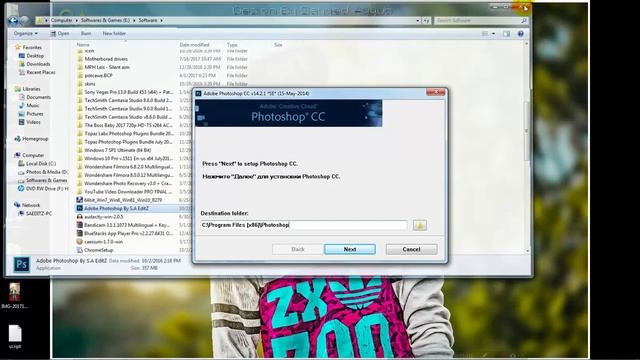Select Computer in the navigation pane
640x360 pixels.
33,155
